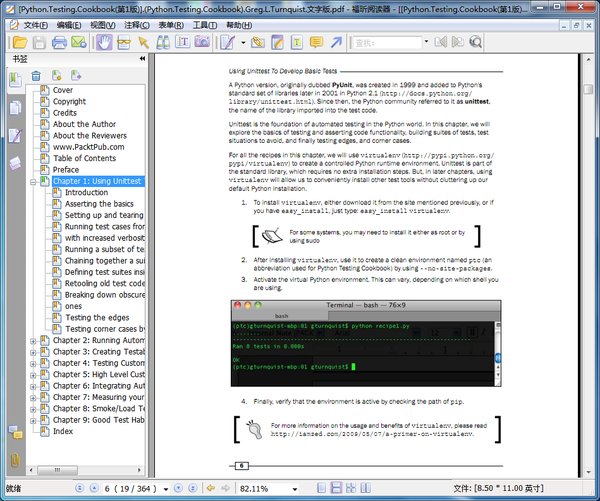Collapse the Chapter 1 bookmark tree
The height and width of the screenshot is (501, 600).
[33, 182]
